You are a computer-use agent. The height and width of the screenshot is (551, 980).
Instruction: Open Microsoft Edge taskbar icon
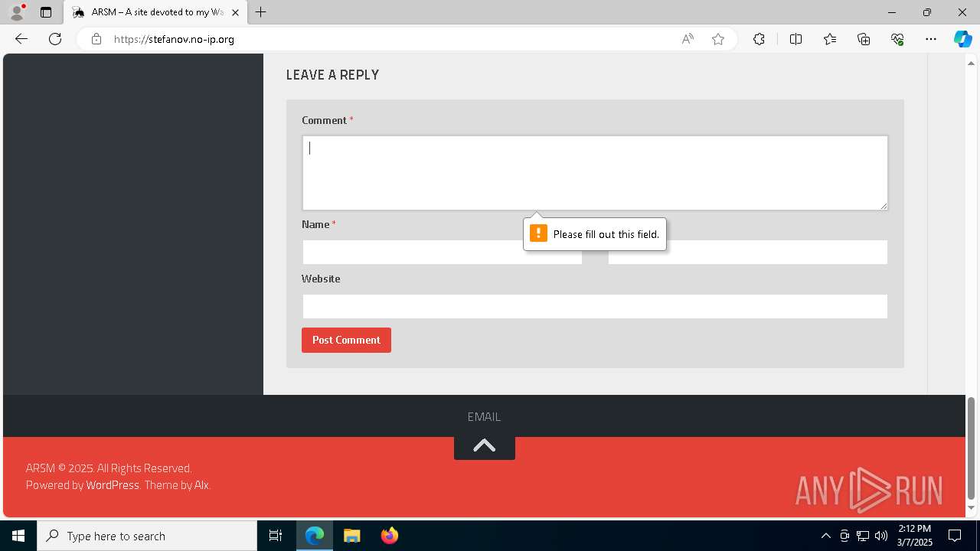coord(315,536)
